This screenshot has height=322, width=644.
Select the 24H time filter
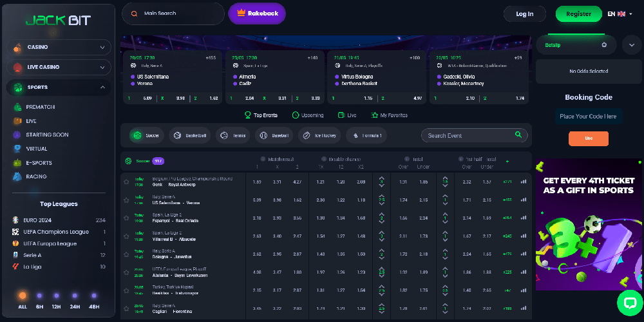(x=75, y=296)
